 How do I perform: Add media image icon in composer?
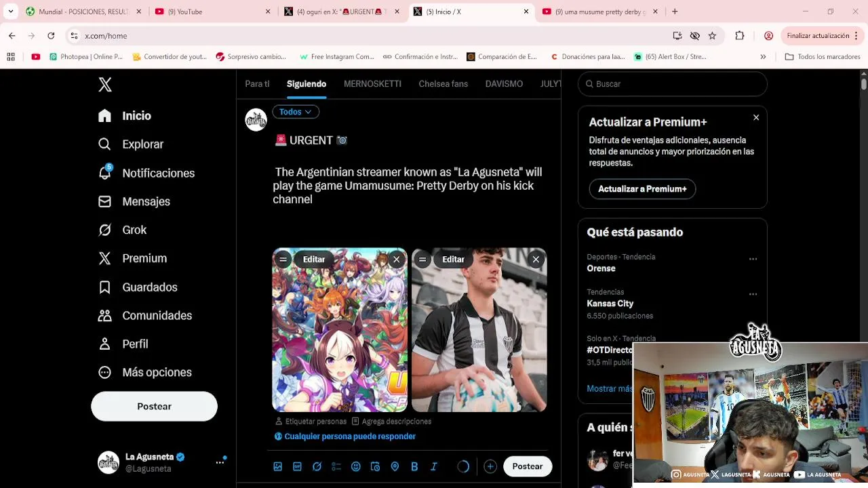point(277,466)
